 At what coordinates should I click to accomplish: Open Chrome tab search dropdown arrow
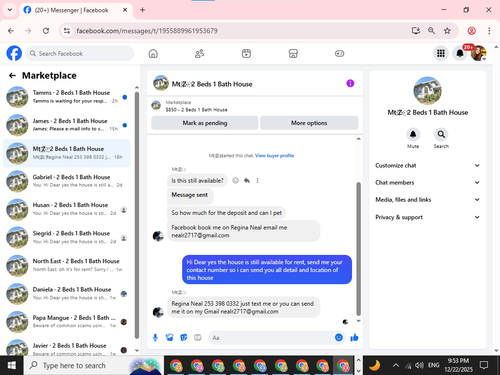click(10, 10)
